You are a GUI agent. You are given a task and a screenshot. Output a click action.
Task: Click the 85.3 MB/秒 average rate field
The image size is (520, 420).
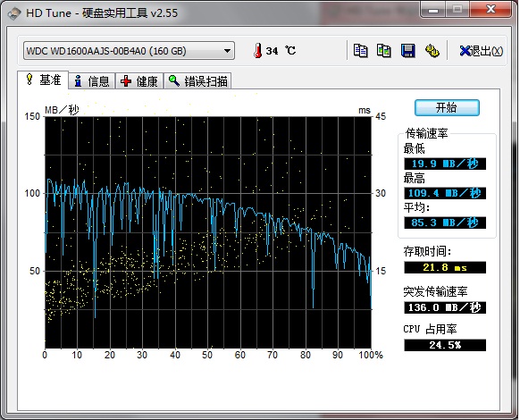[x=445, y=223]
